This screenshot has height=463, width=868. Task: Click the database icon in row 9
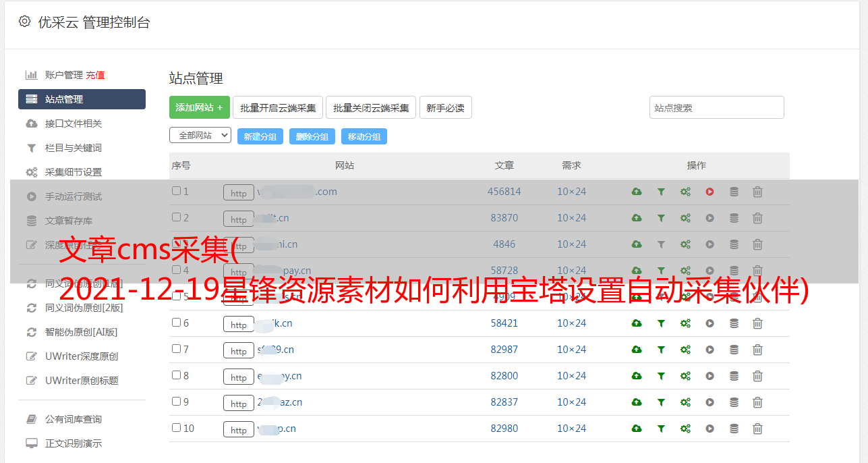[x=734, y=402]
